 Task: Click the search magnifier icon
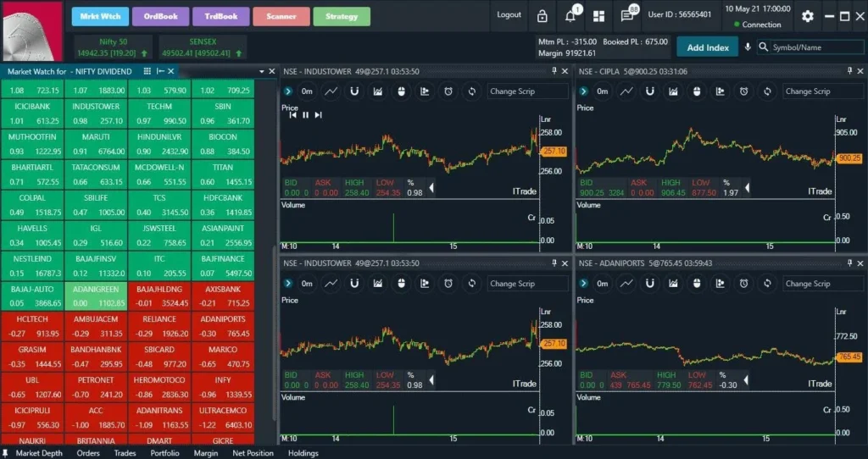coord(764,47)
